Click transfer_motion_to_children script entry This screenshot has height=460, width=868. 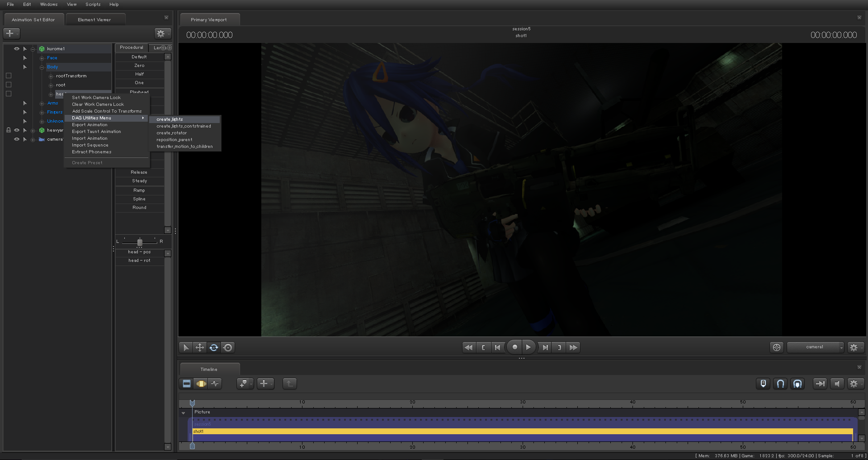184,147
